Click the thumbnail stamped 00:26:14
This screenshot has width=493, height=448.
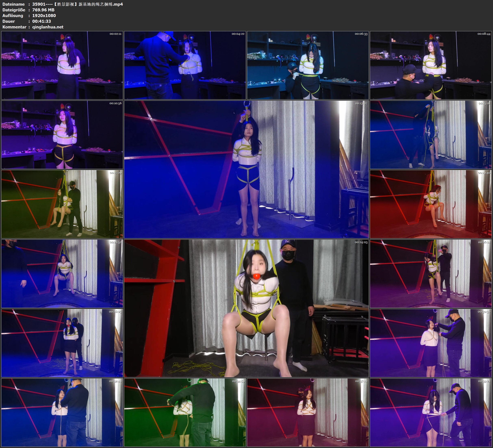tap(431, 274)
